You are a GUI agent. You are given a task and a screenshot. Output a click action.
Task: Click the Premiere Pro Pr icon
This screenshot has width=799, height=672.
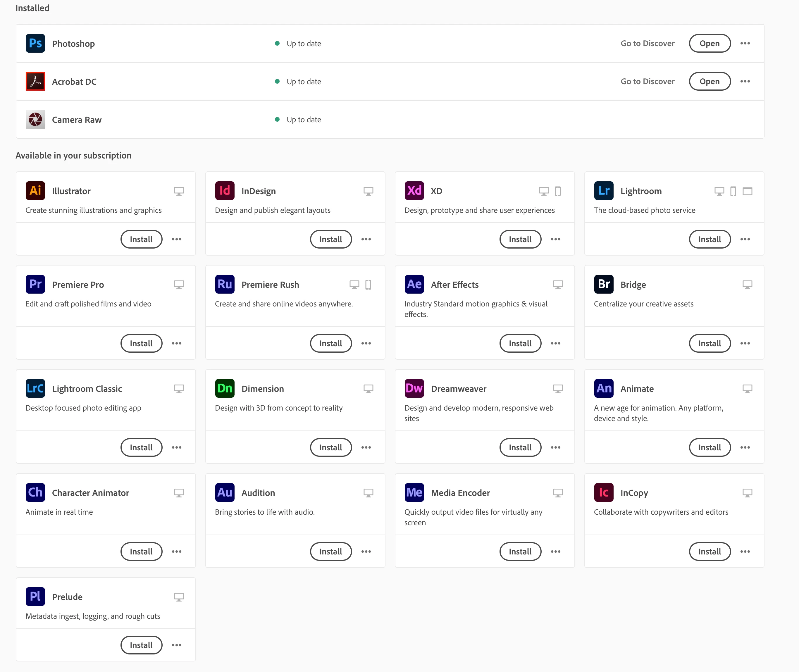pyautogui.click(x=35, y=284)
